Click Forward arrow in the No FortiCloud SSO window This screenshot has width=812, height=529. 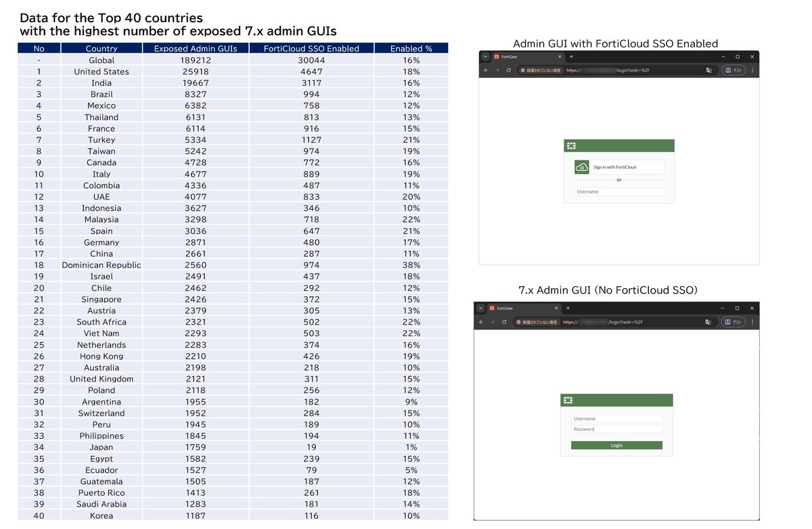pyautogui.click(x=493, y=322)
